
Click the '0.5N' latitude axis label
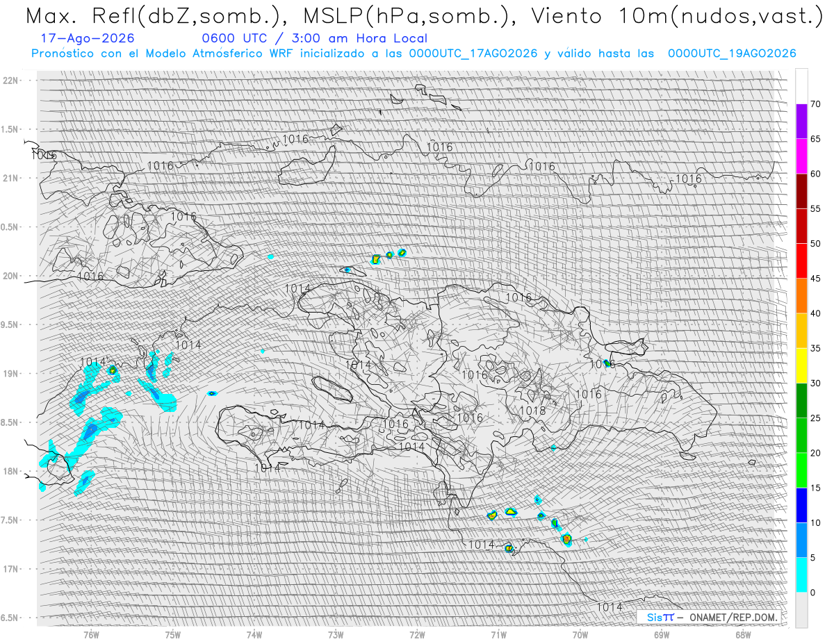pyautogui.click(x=10, y=227)
